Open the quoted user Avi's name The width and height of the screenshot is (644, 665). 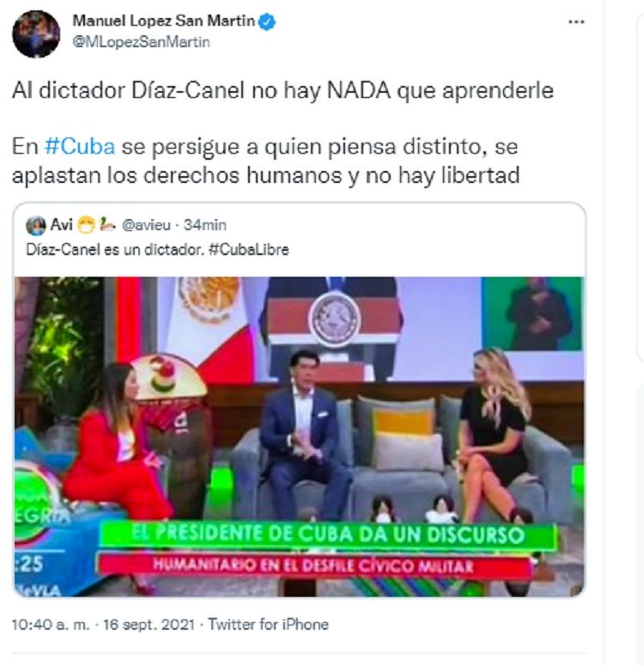pos(62,224)
